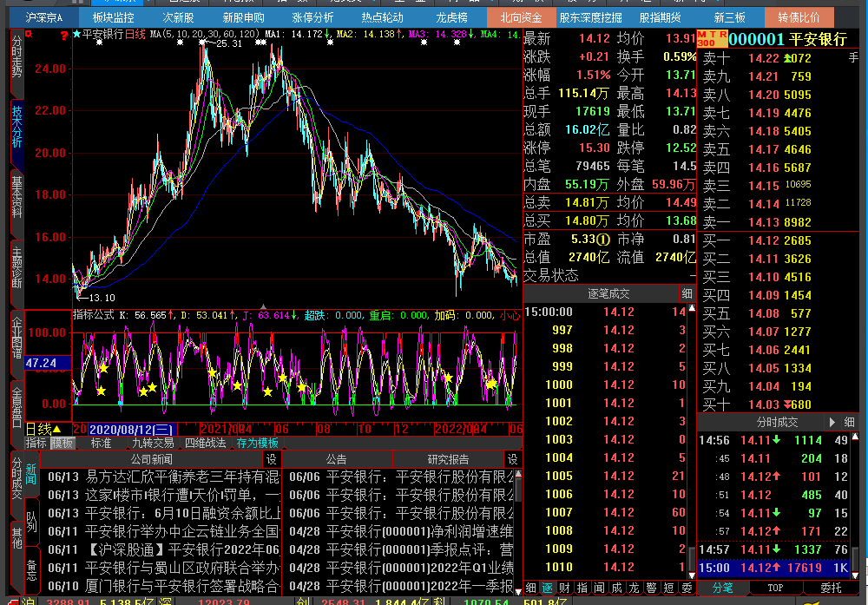The height and width of the screenshot is (605, 868).
Task: Switch to 技术分析 side tab
Action: (x=17, y=127)
